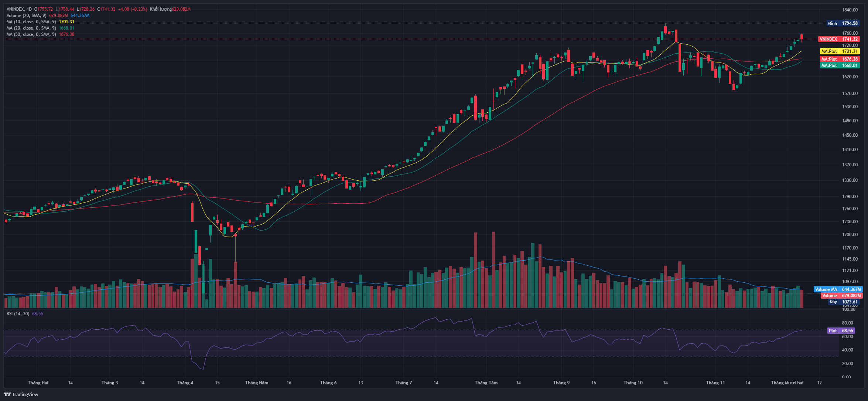This screenshot has height=401, width=868.
Task: Click the Volume 629.082M red axis label
Action: tap(841, 296)
